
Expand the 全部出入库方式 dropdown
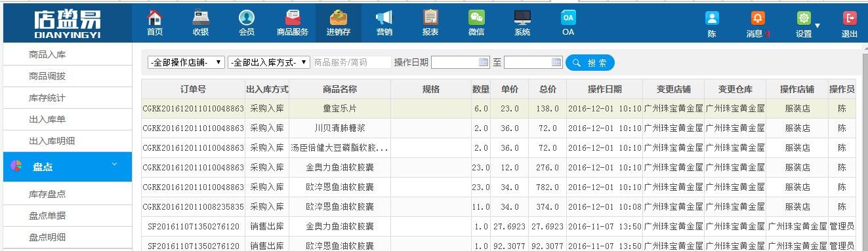269,62
